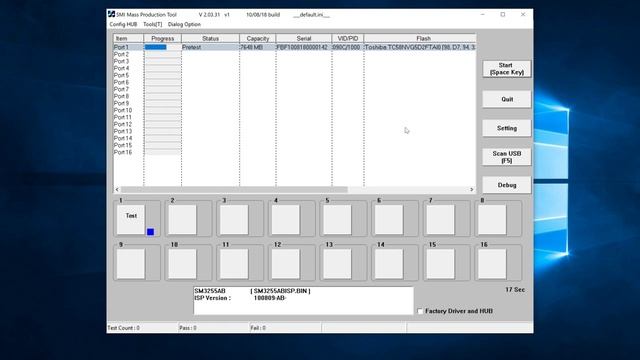Select the Port 5 row
640x360 pixels.
click(294, 75)
